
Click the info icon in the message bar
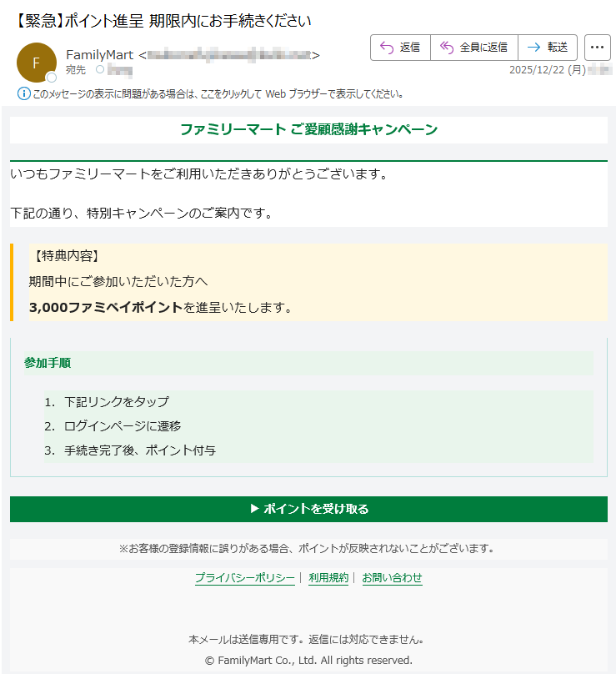point(23,93)
